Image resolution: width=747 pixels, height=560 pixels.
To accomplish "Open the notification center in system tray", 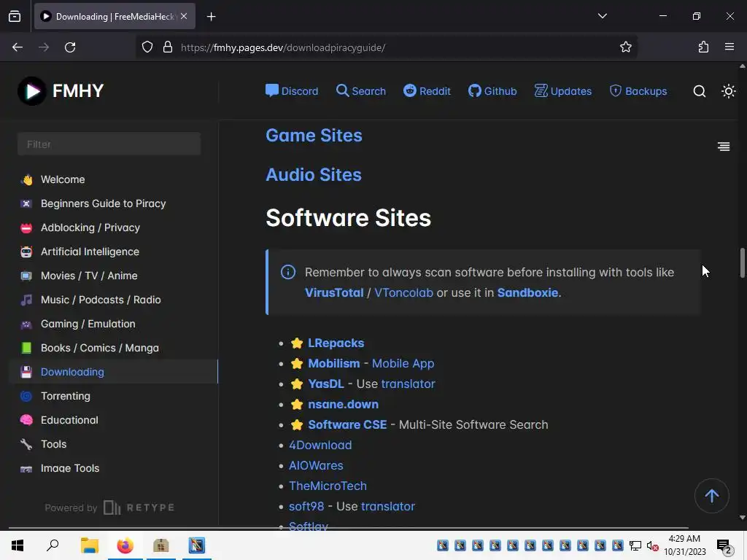I will pos(724,546).
